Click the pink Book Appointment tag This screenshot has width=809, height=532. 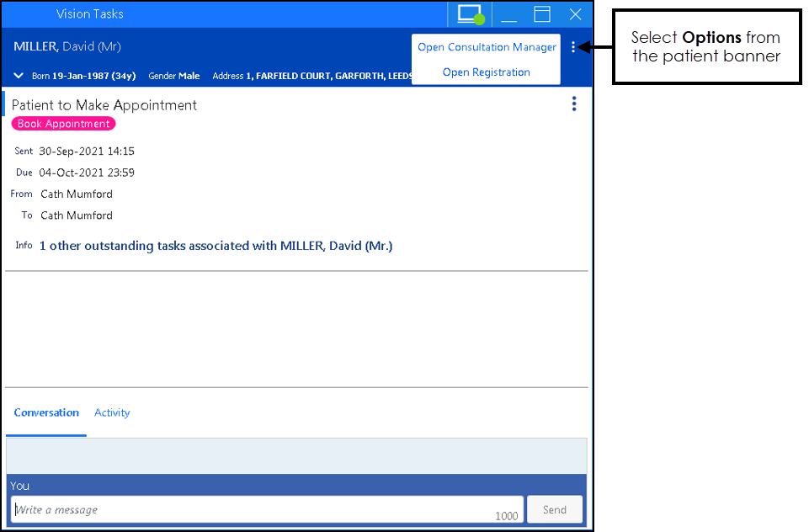[63, 124]
